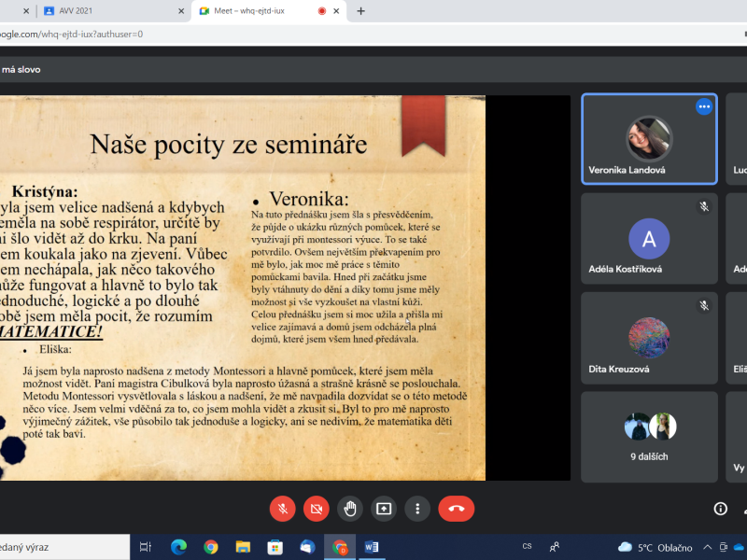The image size is (747, 560).
Task: Turn on the camera in Meet
Action: tap(317, 509)
